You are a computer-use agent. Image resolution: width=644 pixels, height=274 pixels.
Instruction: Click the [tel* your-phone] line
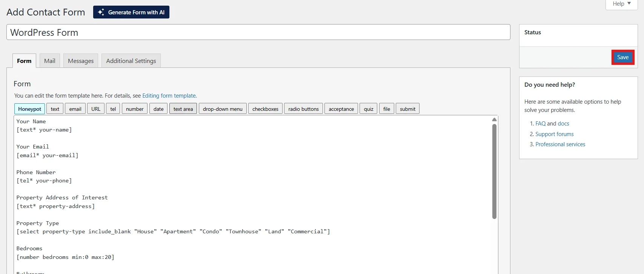click(44, 181)
